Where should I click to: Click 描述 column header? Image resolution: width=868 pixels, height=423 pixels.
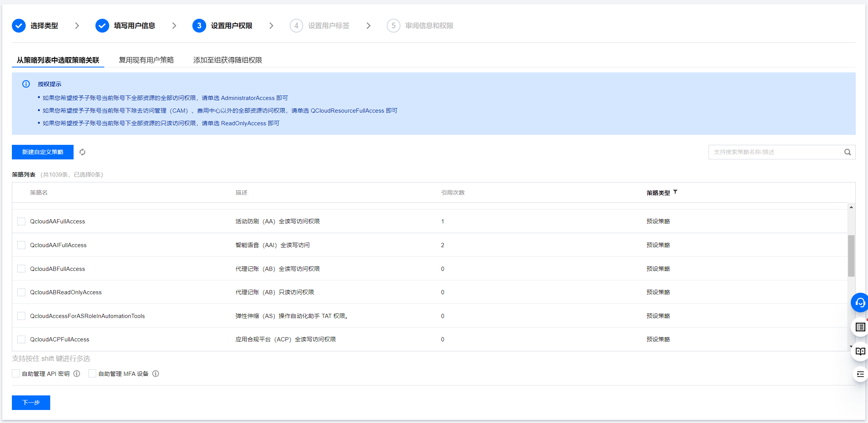tap(241, 193)
